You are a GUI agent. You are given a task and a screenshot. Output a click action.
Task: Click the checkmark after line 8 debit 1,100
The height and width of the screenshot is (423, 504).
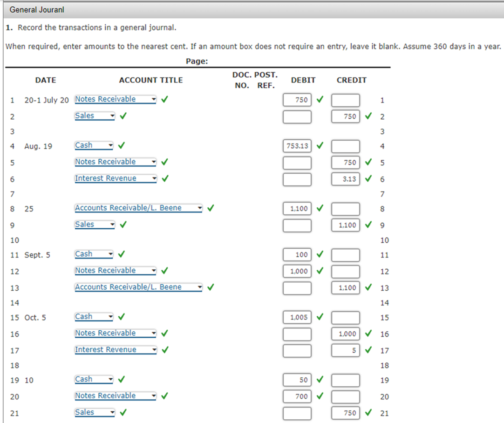320,208
